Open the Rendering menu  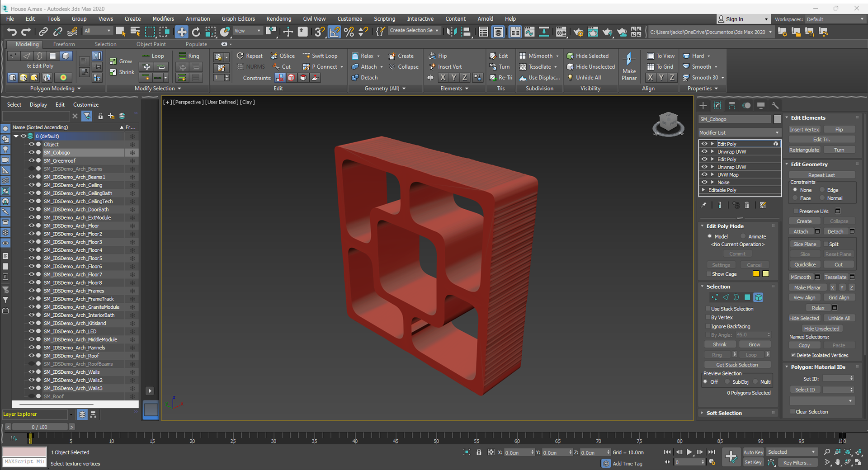(278, 19)
